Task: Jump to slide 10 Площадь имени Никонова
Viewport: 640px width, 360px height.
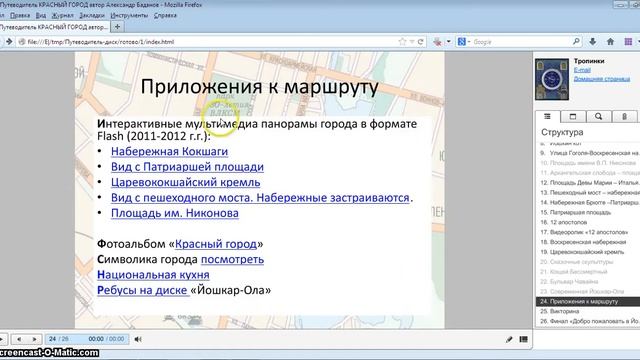Action: coord(588,163)
